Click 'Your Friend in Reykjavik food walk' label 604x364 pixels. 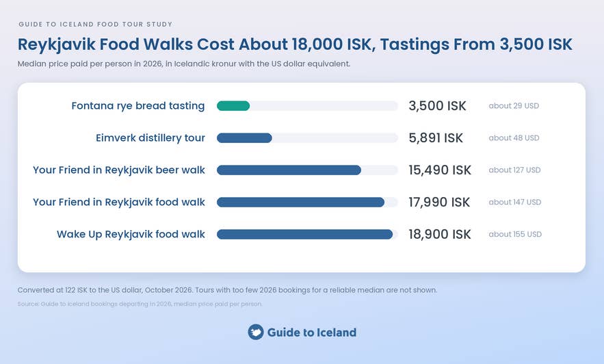(x=118, y=203)
